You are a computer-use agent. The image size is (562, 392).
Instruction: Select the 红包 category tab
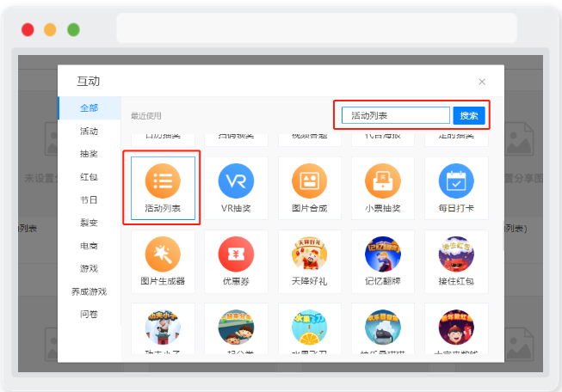(90, 177)
